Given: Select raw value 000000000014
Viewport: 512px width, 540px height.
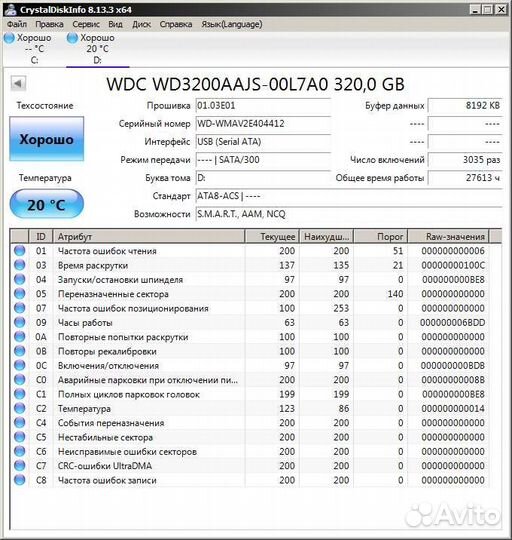Looking at the screenshot, I should pos(453,409).
